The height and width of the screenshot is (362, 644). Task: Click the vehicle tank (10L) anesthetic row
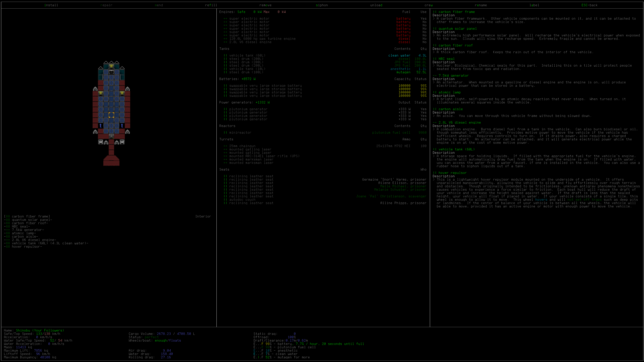coord(325,69)
